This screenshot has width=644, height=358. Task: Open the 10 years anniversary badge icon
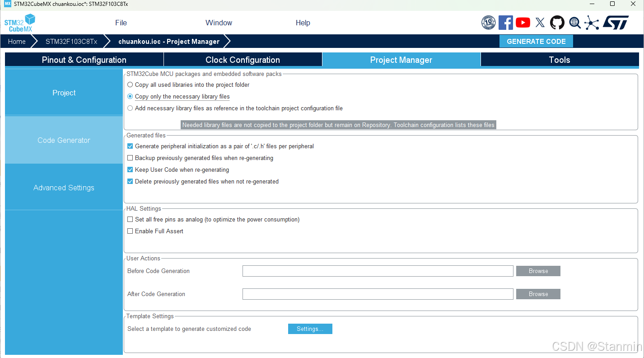pyautogui.click(x=489, y=23)
